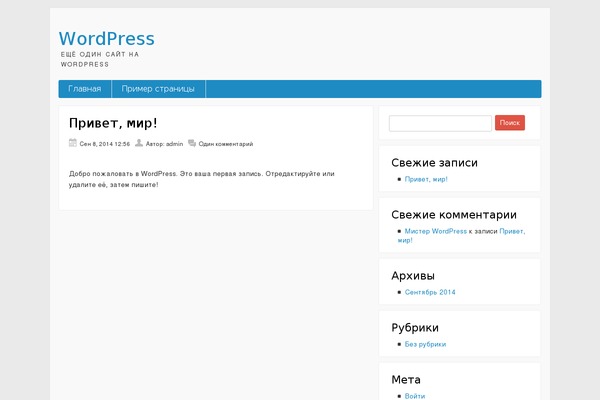Open the admin author link
This screenshot has width=600, height=400.
(174, 144)
